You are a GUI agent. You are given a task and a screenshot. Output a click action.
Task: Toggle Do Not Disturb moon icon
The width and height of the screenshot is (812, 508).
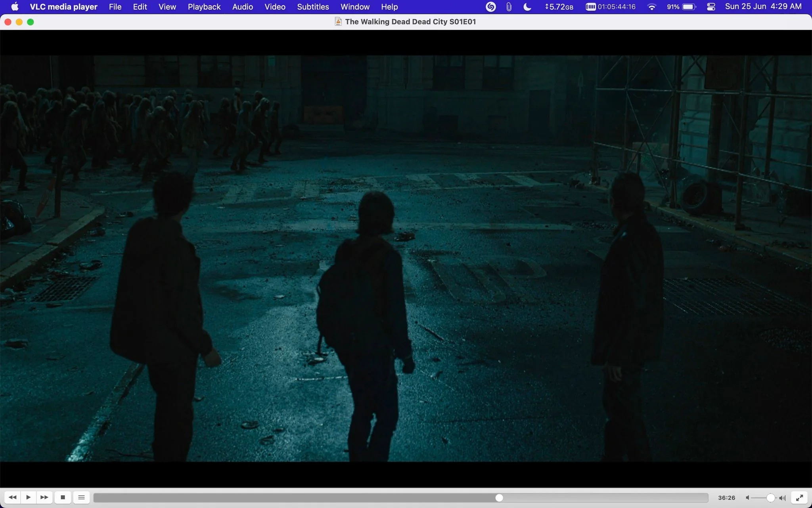pyautogui.click(x=527, y=7)
